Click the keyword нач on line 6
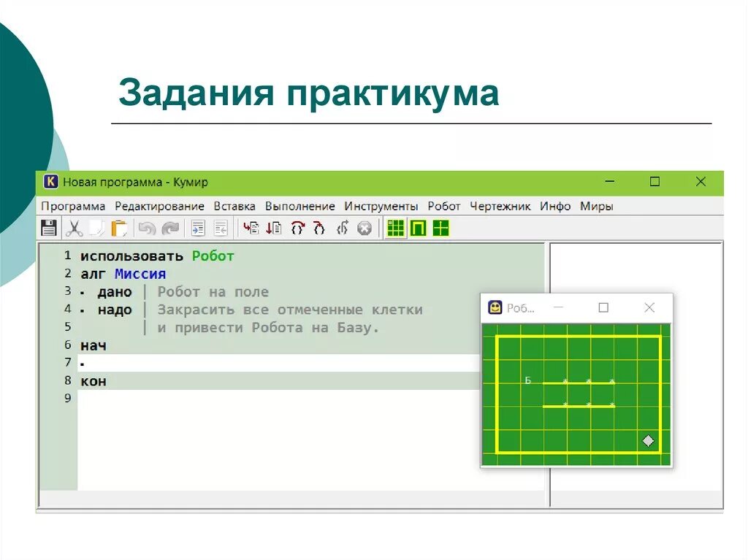 (x=93, y=346)
